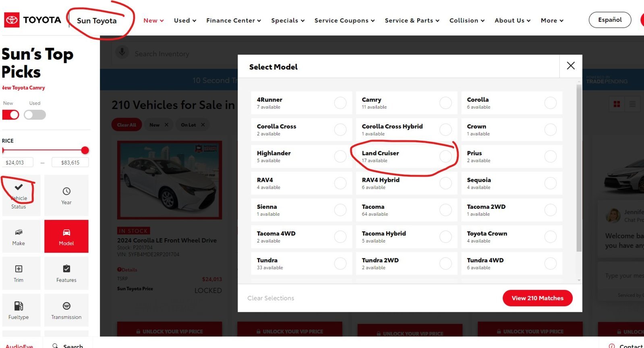Click the New Toyota Camry link
644x348 pixels.
(23, 88)
